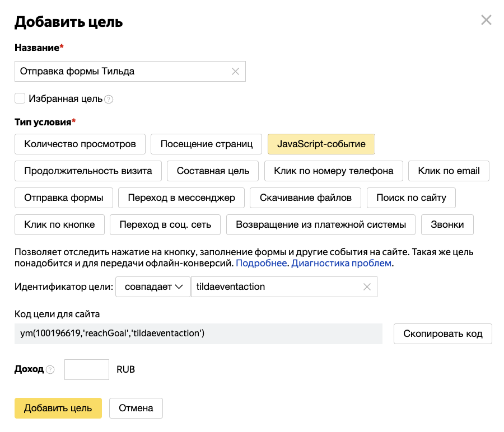
Task: Open the help tooltip next to Доход
Action: pyautogui.click(x=50, y=369)
